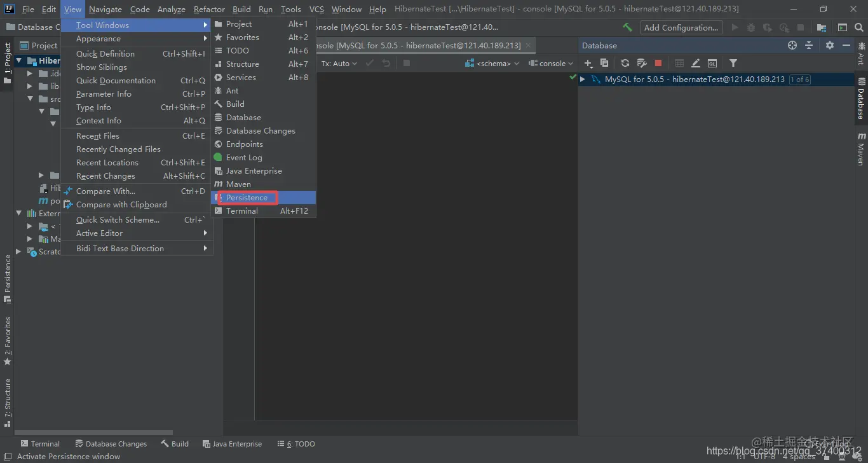Duplicate data source icon in Database toolbar
Viewport: 868px width, 463px height.
pyautogui.click(x=604, y=63)
